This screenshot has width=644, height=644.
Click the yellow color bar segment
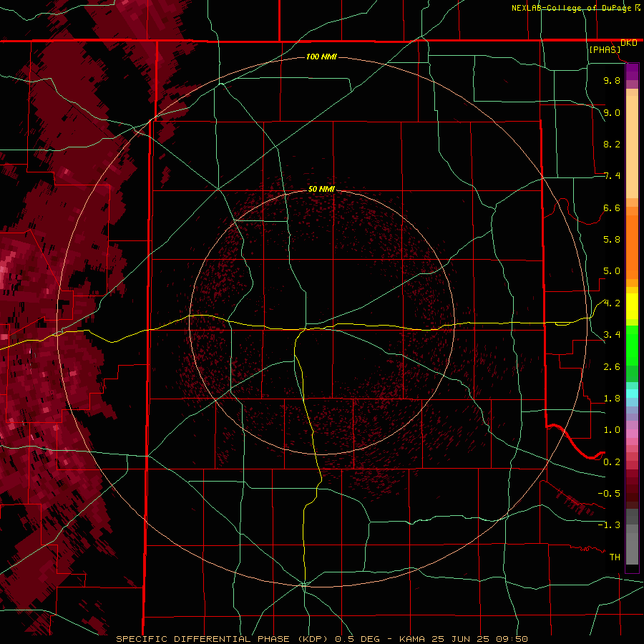pyautogui.click(x=632, y=306)
